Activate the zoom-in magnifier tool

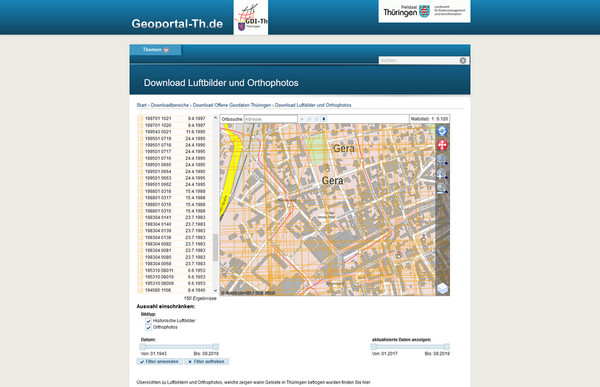click(442, 175)
